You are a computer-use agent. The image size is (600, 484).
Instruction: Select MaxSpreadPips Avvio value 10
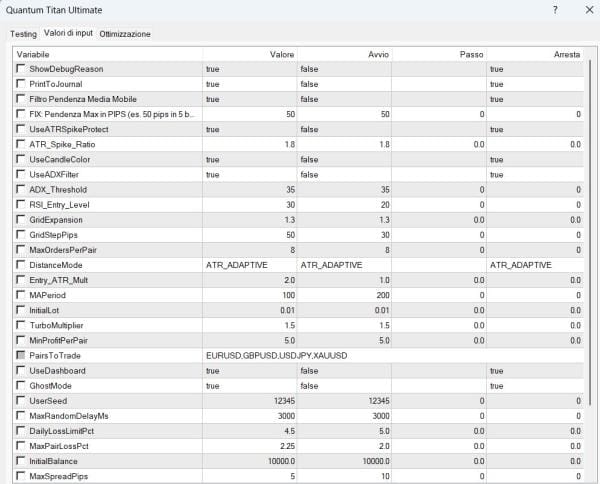[344, 476]
